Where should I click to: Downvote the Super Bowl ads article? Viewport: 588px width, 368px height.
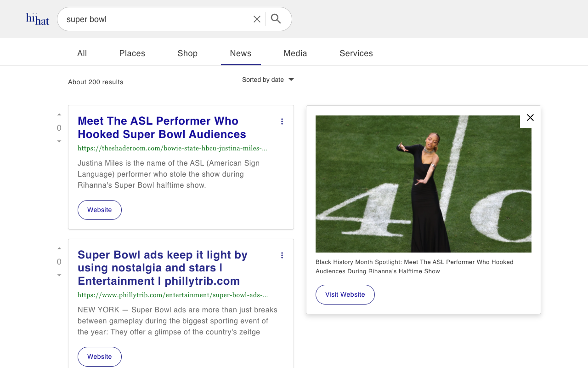59,275
